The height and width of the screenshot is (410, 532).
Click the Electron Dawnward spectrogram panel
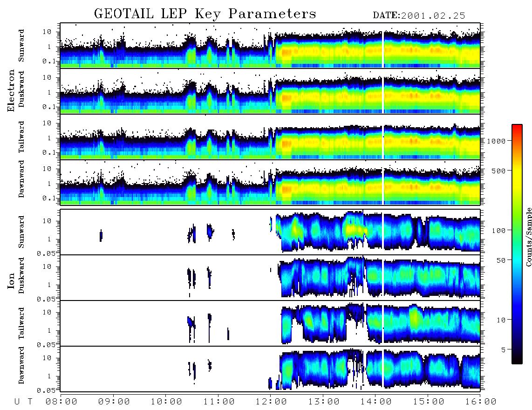click(270, 182)
